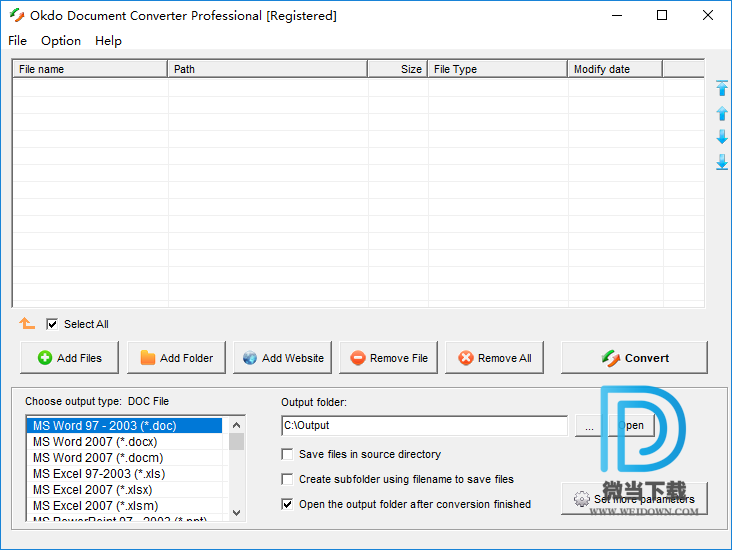Click the Add Website button
This screenshot has width=732, height=550.
coord(282,358)
